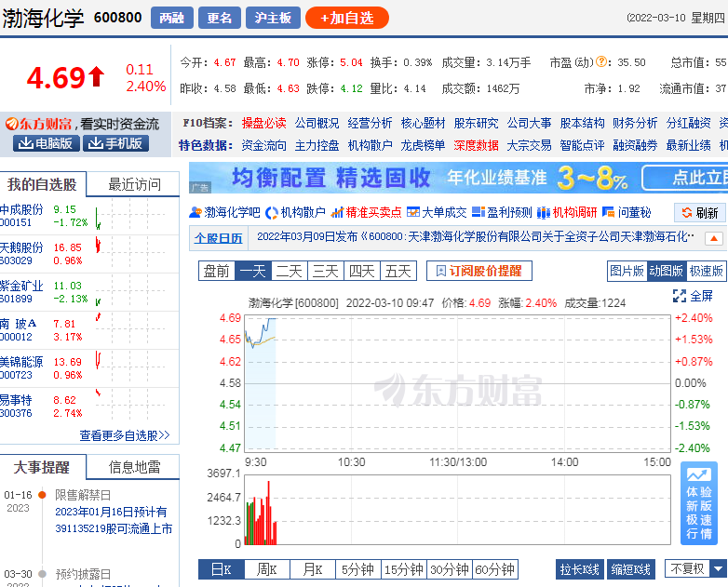Open 资金流向 link
The width and height of the screenshot is (728, 587).
tap(263, 146)
